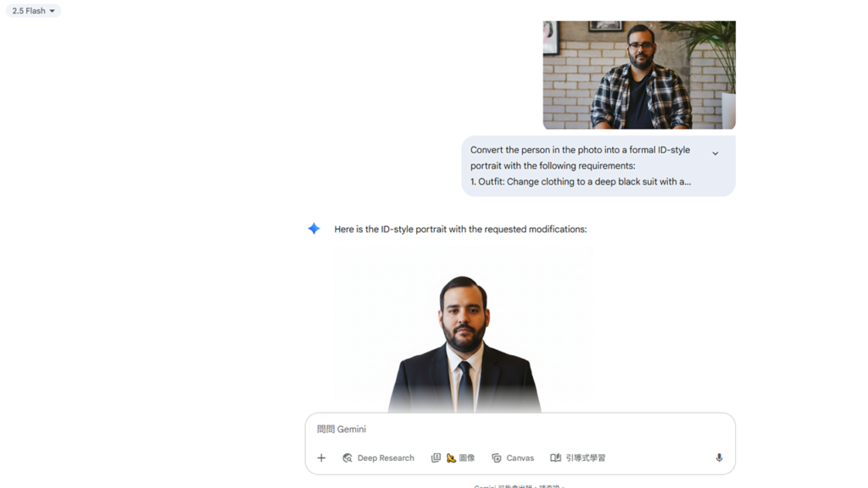Click the Gemini response text line
Image resolution: width=868 pixels, height=488 pixels.
coord(460,229)
